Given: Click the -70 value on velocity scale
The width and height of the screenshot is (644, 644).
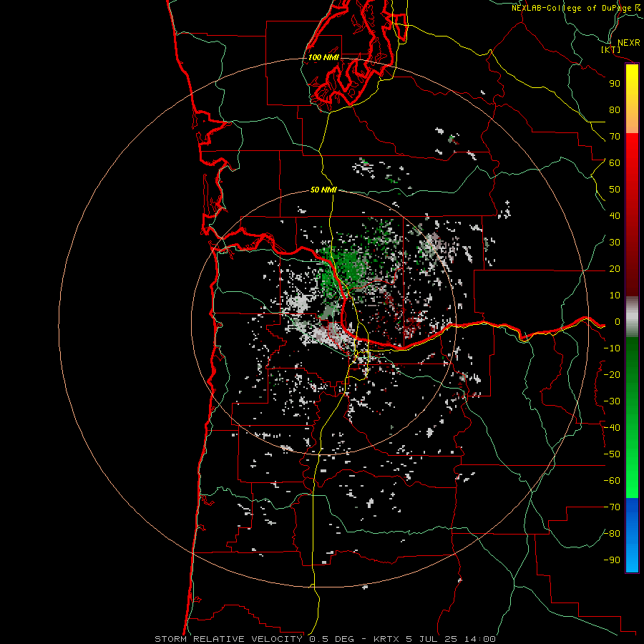Looking at the screenshot, I should point(612,507).
